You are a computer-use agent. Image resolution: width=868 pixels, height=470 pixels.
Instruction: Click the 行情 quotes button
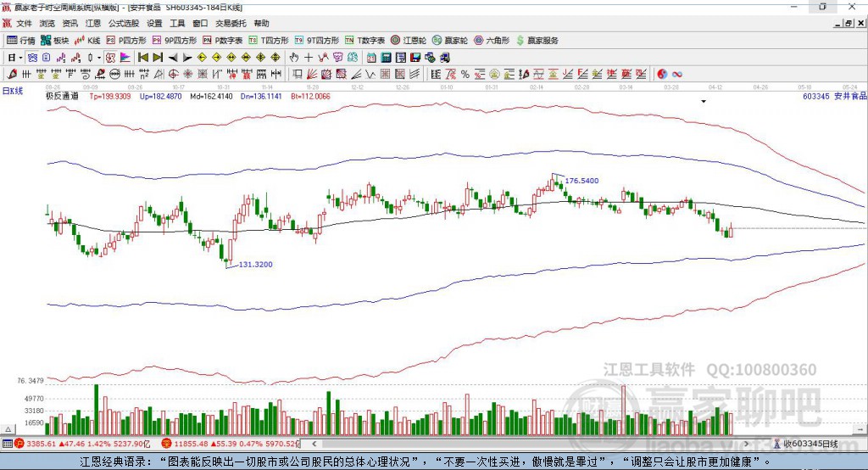(x=21, y=41)
